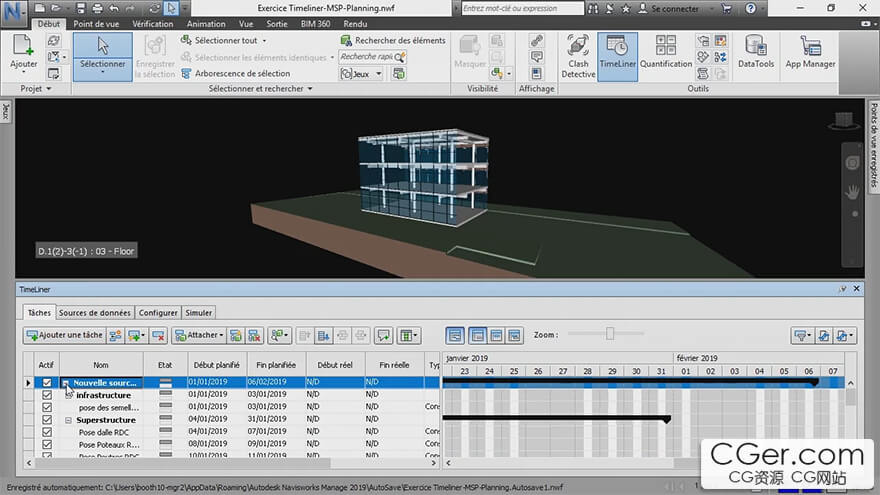Uncheck Actif for Pose Poteaux R... row
The height and width of the screenshot is (495, 880).
(47, 444)
